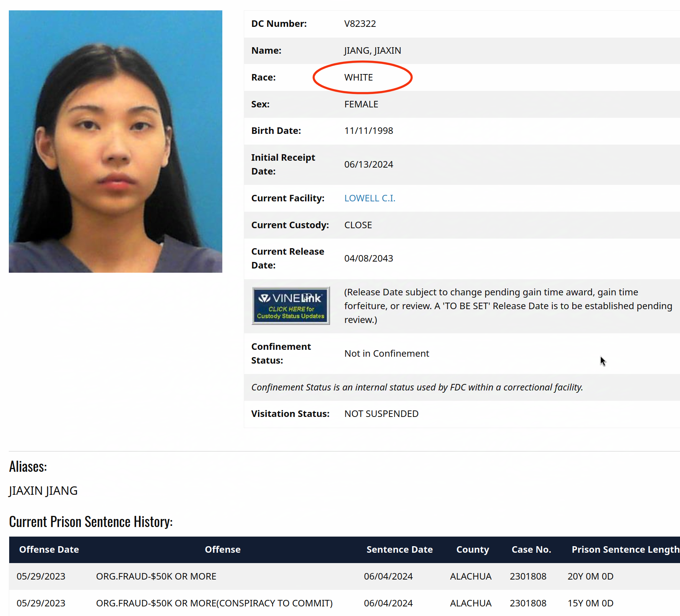Click the Offense Date column header
The height and width of the screenshot is (616, 680).
point(49,550)
